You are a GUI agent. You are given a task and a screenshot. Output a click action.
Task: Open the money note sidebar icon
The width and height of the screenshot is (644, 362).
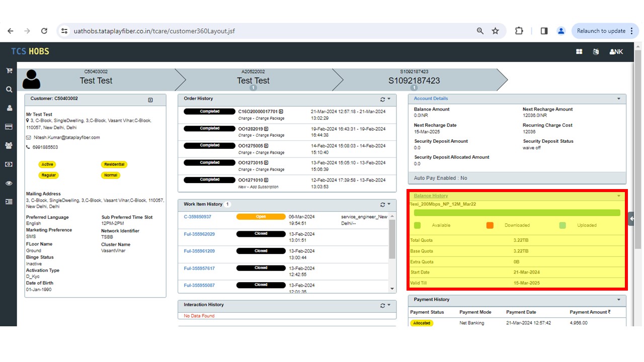[9, 164]
